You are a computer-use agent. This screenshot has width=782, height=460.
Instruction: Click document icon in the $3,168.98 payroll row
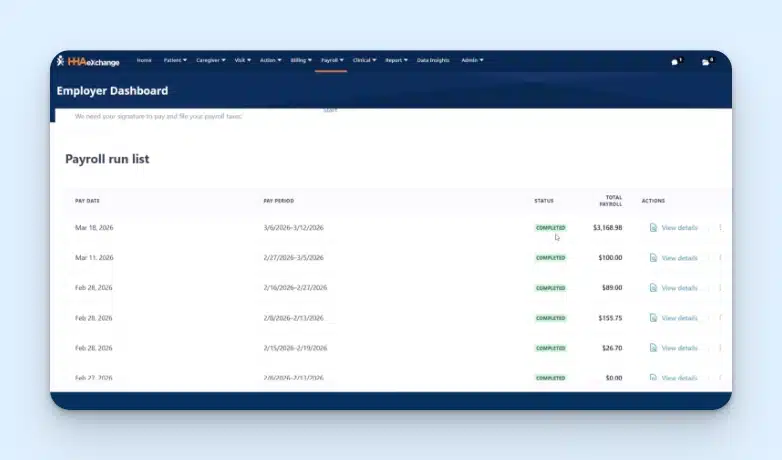(x=653, y=228)
